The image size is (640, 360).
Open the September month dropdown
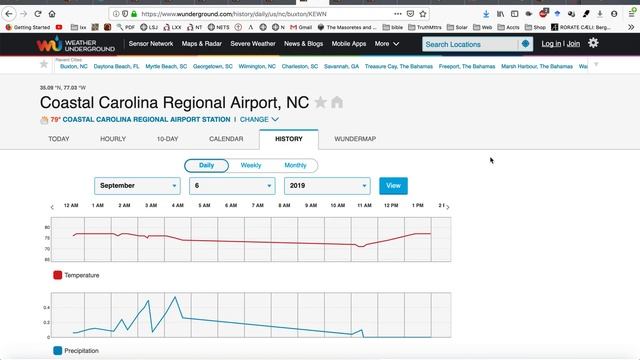(x=137, y=186)
